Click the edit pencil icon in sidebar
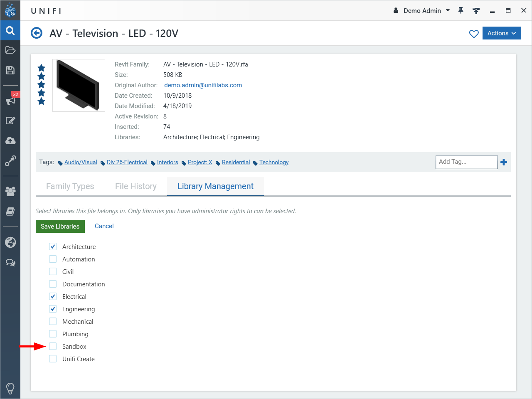The width and height of the screenshot is (532, 399). (x=10, y=121)
